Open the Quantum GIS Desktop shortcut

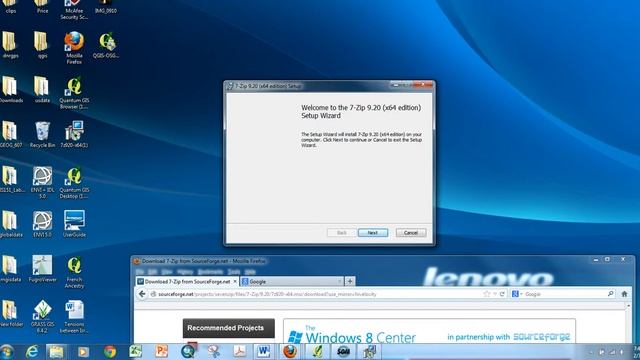74,182
